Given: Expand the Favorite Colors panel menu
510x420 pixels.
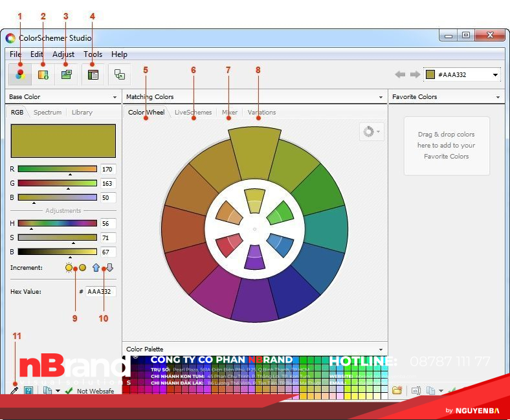Looking at the screenshot, I should [498, 97].
